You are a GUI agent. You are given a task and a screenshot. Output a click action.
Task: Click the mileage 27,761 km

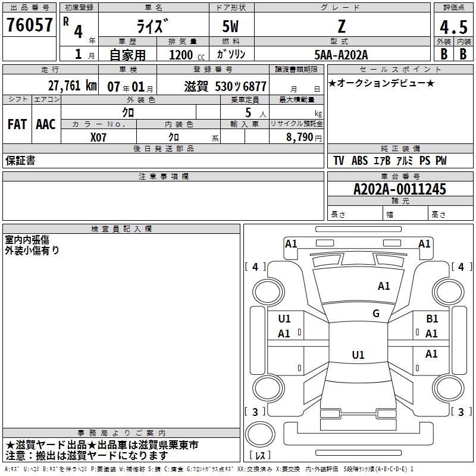[73, 86]
